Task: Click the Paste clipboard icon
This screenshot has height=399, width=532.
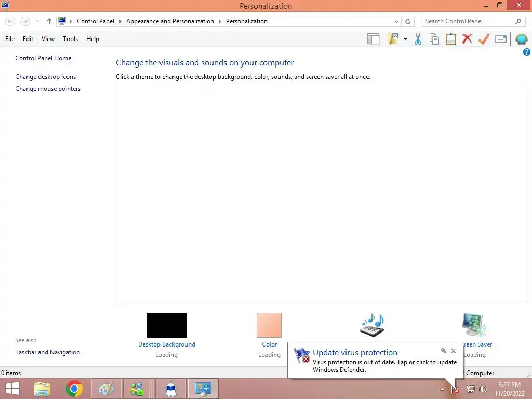Action: 450,39
